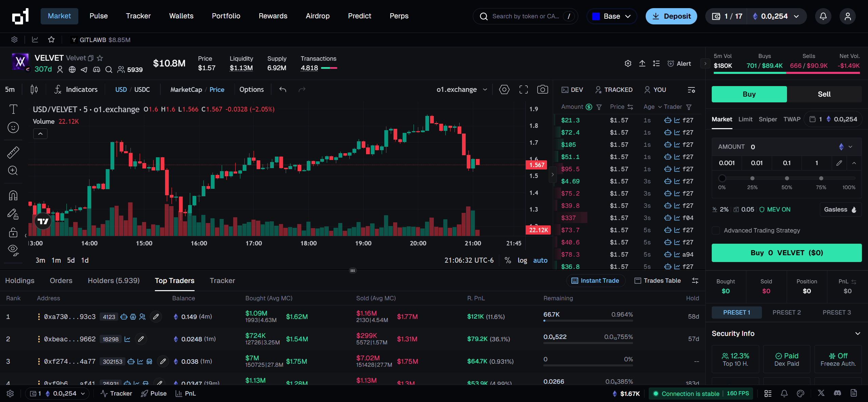Click the chart candle type icon
The width and height of the screenshot is (868, 402).
point(34,89)
